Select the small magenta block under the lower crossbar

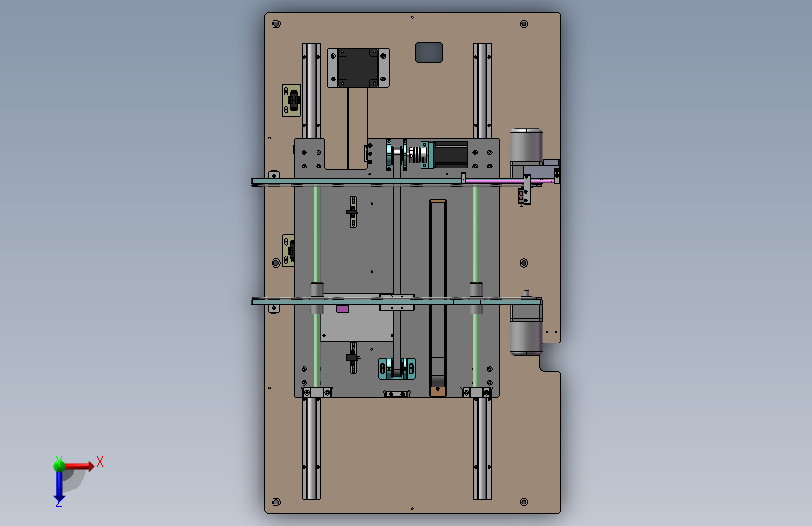pyautogui.click(x=342, y=309)
